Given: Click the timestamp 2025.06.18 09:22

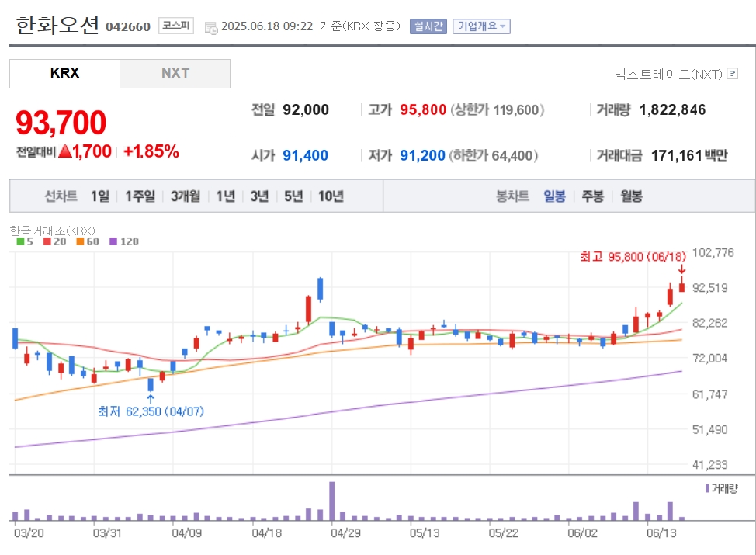Looking at the screenshot, I should pos(267,26).
